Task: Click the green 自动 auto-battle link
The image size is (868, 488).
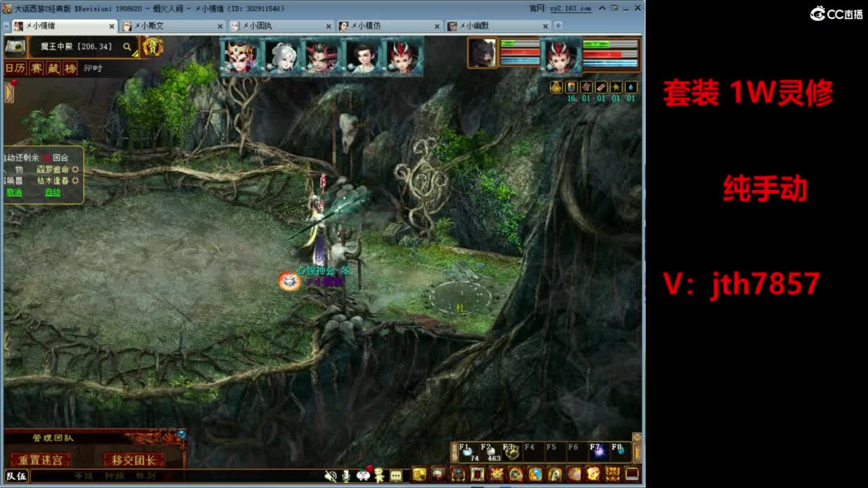Action: click(53, 192)
